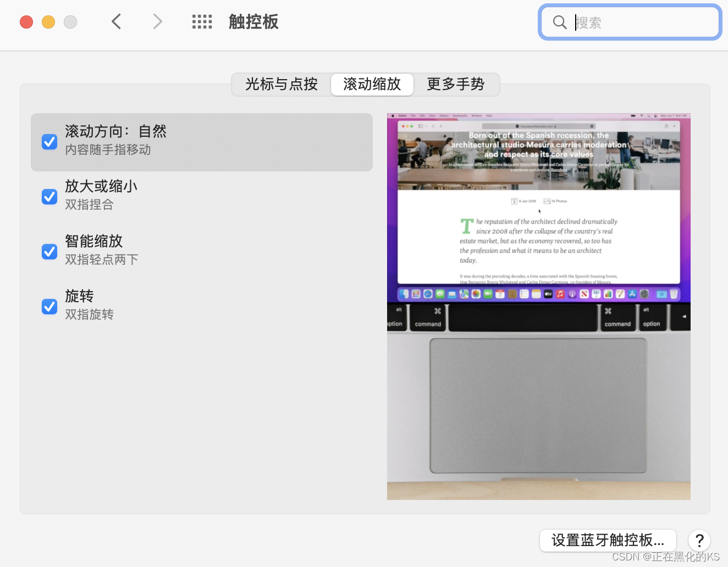Disable the 智能缩放 checkbox

pos(49,252)
